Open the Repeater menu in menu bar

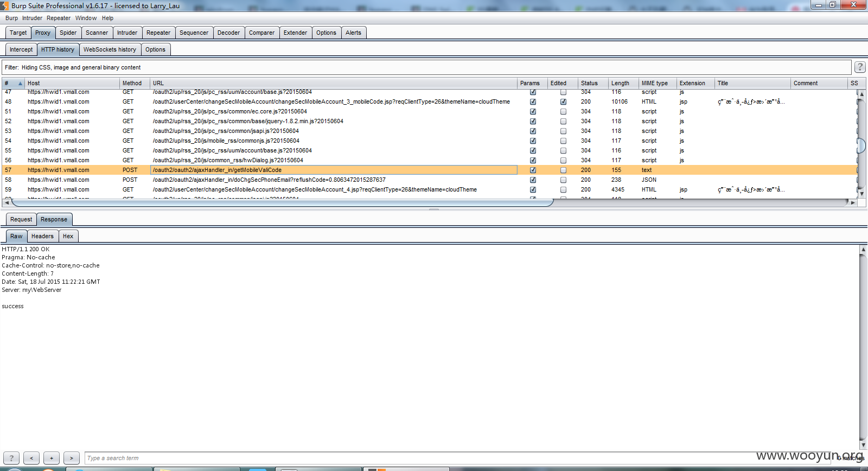tap(59, 18)
